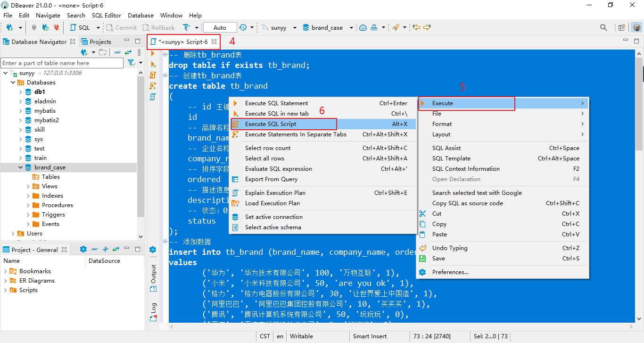Screen dimensions: 644x343
Task: Collapse the first code fold marker in editor
Action: [x=165, y=55]
